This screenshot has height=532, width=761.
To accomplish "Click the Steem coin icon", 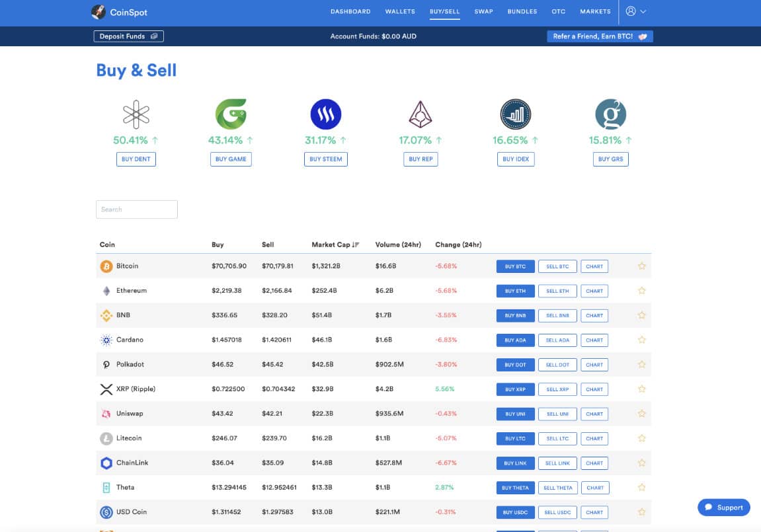I will pyautogui.click(x=325, y=113).
